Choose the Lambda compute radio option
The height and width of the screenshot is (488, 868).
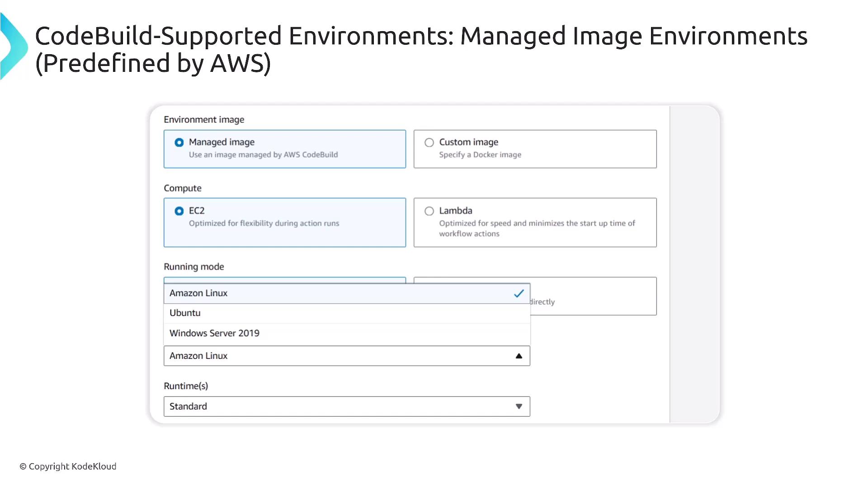click(x=429, y=211)
